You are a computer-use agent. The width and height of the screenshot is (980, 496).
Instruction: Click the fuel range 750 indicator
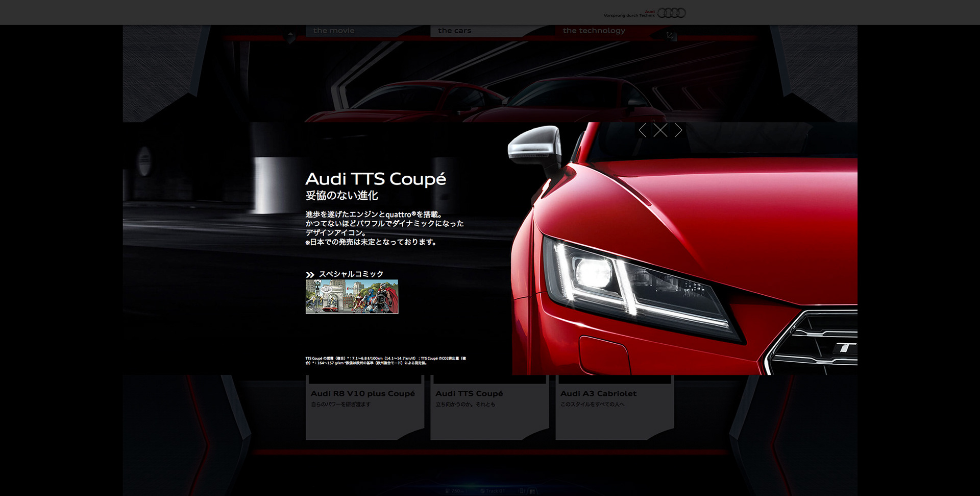click(455, 491)
